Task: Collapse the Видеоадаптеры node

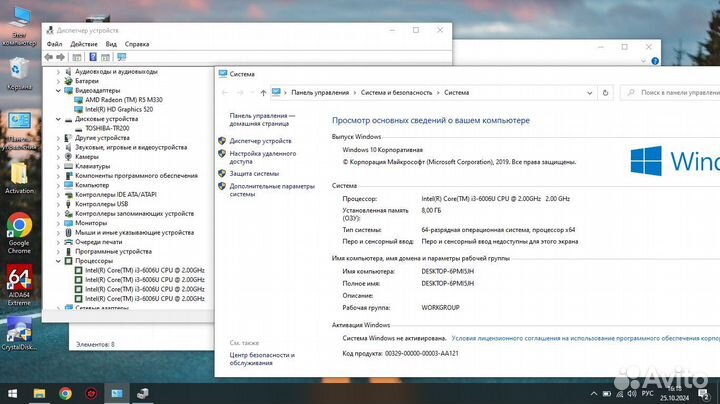Action: [58, 90]
